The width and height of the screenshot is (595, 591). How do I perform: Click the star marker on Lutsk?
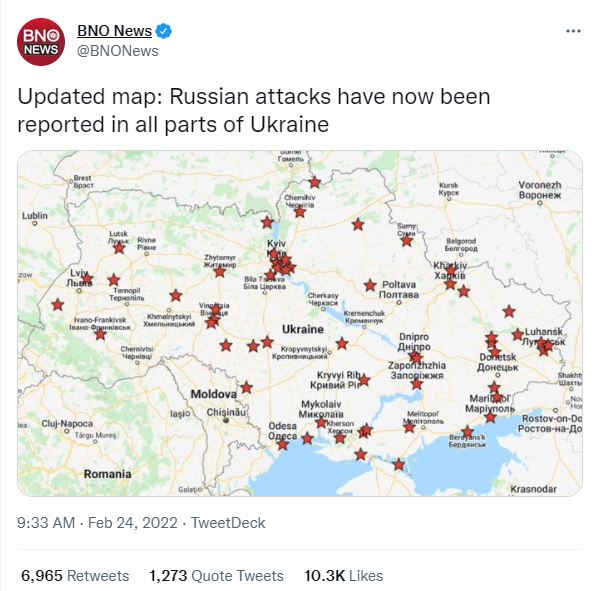coord(119,248)
